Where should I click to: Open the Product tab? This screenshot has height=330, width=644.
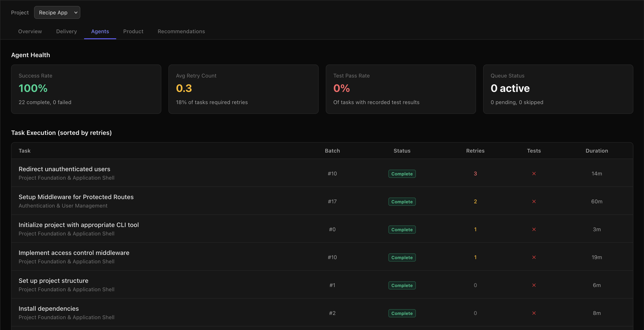(133, 31)
